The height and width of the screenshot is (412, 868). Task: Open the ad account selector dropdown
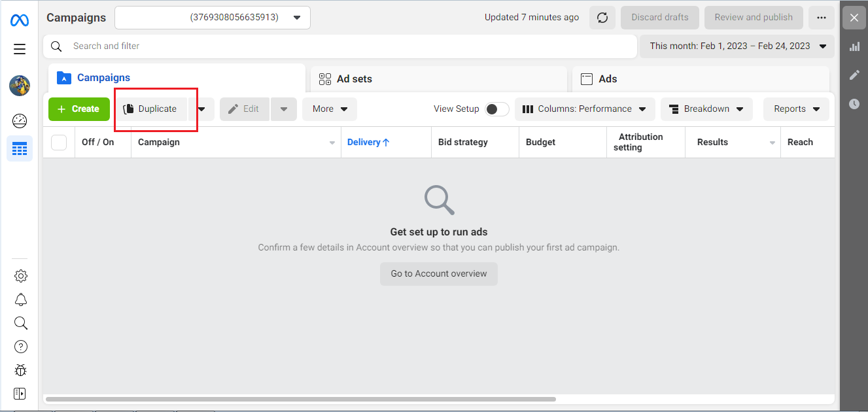[x=213, y=18]
